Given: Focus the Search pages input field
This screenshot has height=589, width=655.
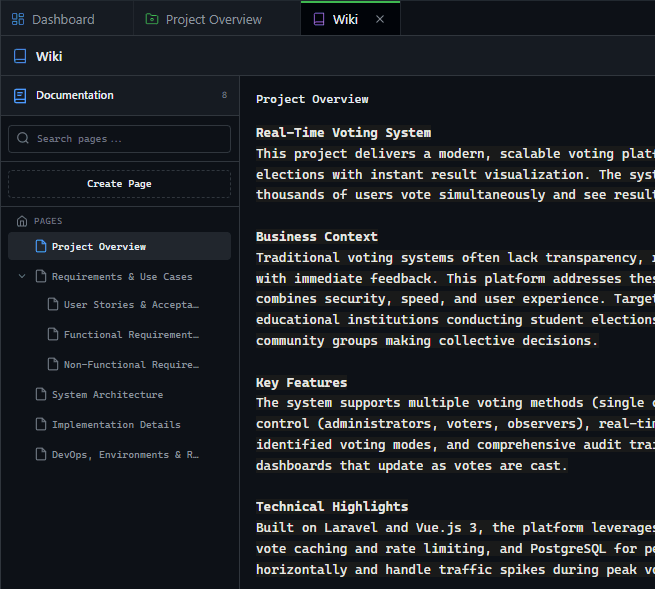Looking at the screenshot, I should pos(130,139).
